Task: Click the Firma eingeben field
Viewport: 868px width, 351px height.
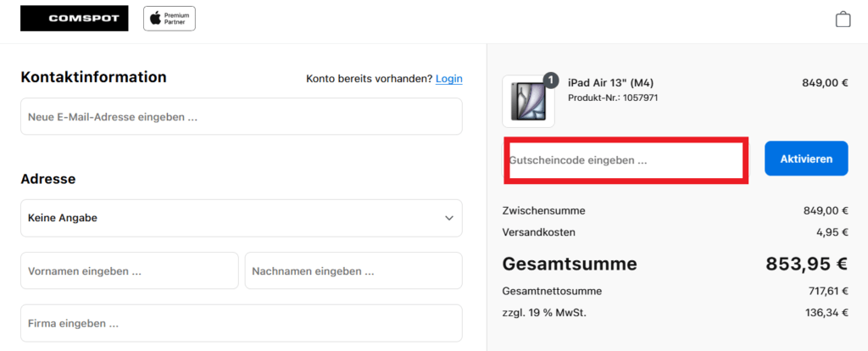Action: [242, 323]
